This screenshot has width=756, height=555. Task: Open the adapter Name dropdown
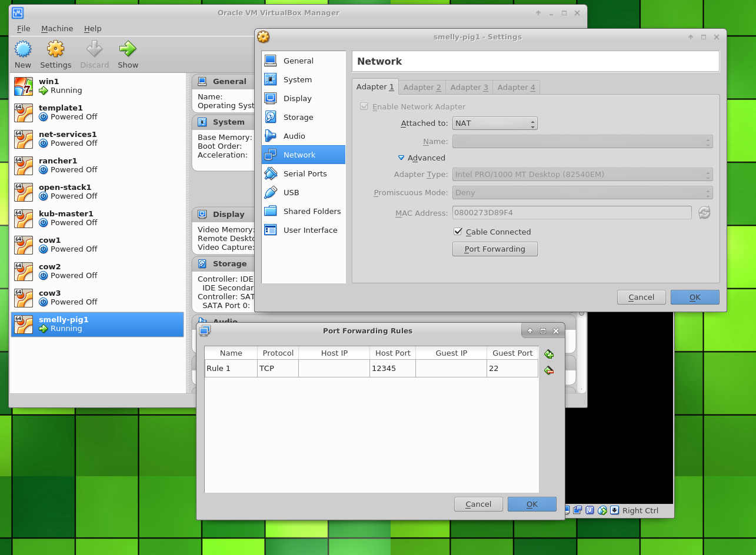tap(582, 142)
